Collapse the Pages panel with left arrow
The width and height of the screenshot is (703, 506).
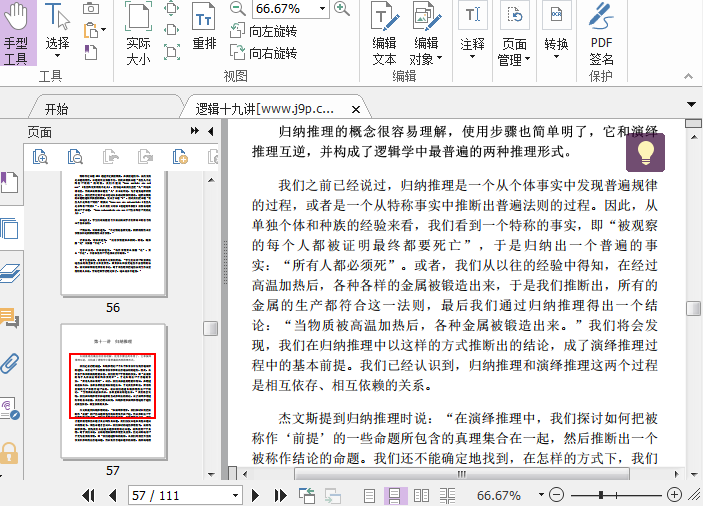pos(211,131)
